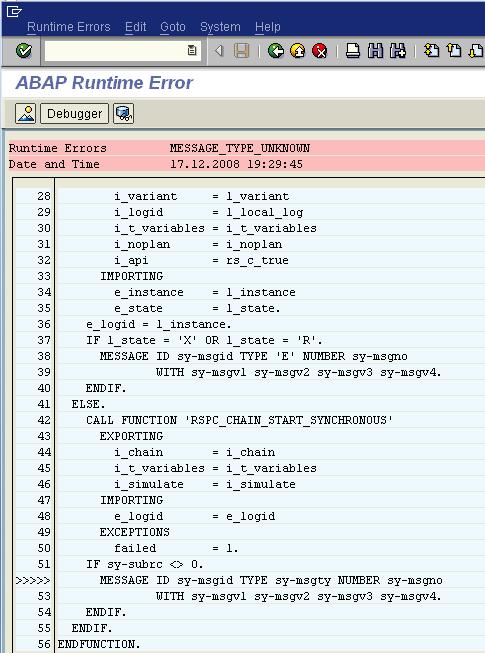Click line 48 e_logid = e_logid
485x653 pixels.
(195, 516)
